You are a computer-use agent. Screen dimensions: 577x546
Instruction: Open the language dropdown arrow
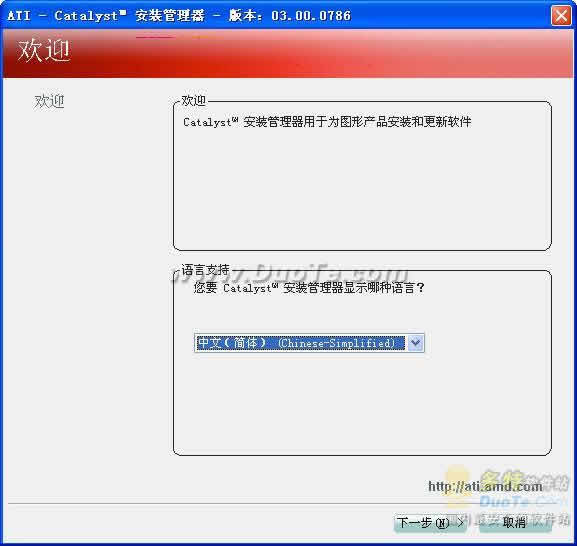click(x=415, y=343)
